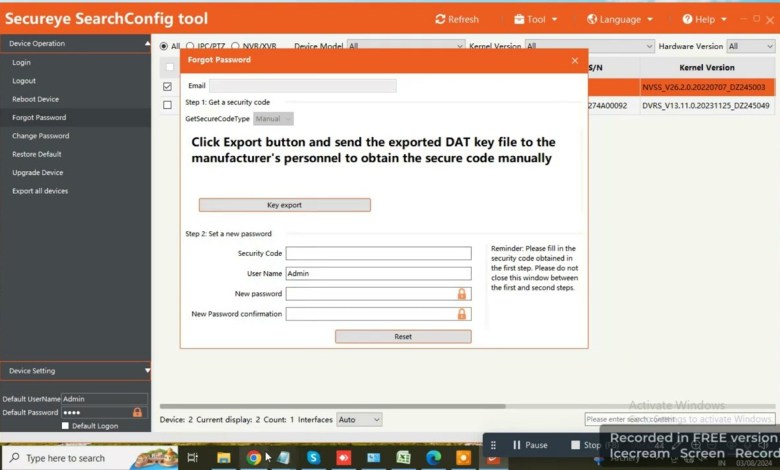Click the lock icon in New password field
780x470 pixels.
[462, 294]
